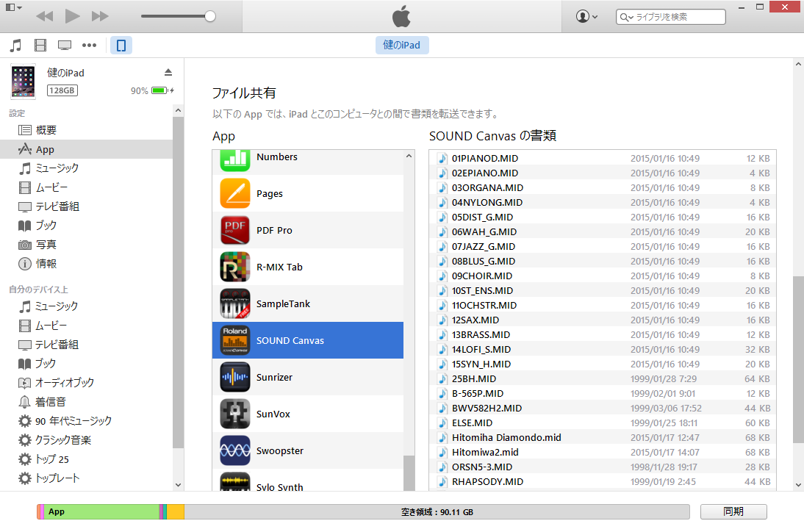Click the iPad device thumbnail
Image resolution: width=804 pixels, height=532 pixels.
23,81
